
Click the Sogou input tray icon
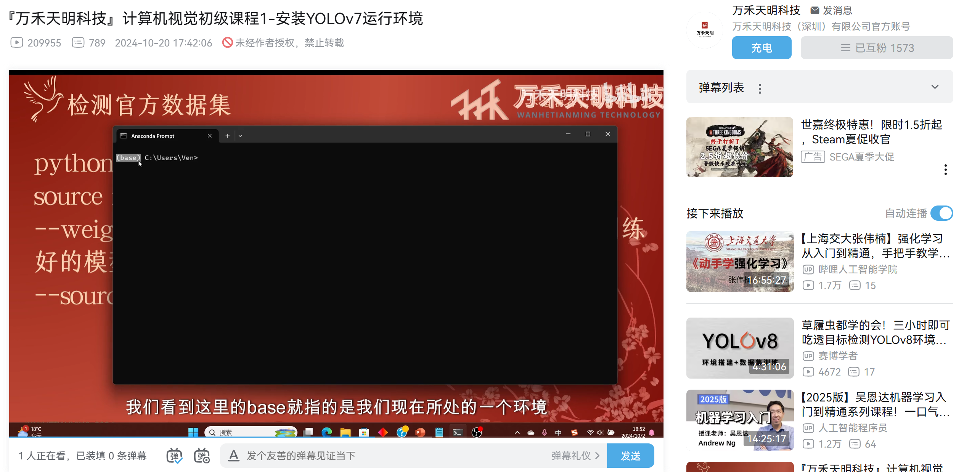[574, 432]
